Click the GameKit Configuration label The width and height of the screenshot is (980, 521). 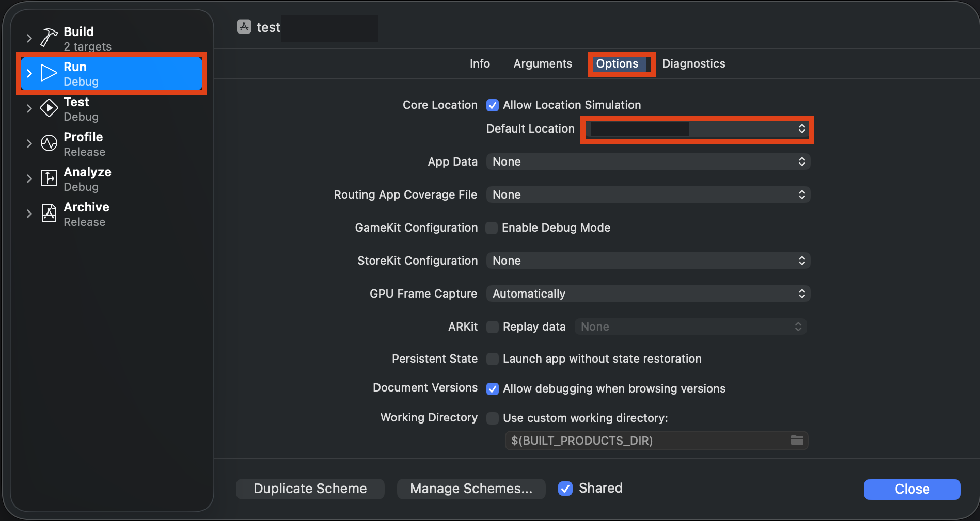pos(416,228)
